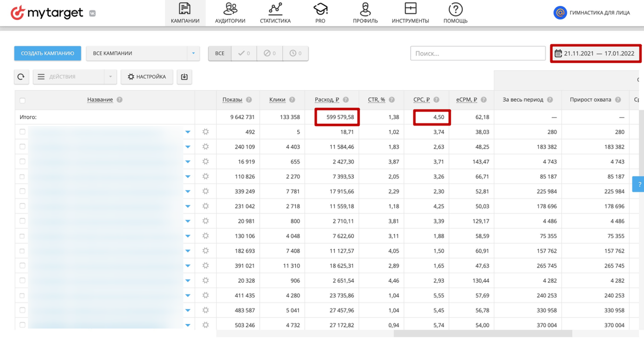This screenshot has width=644, height=339.
Task: Open the АУДИТОРИИ section
Action: click(x=230, y=13)
